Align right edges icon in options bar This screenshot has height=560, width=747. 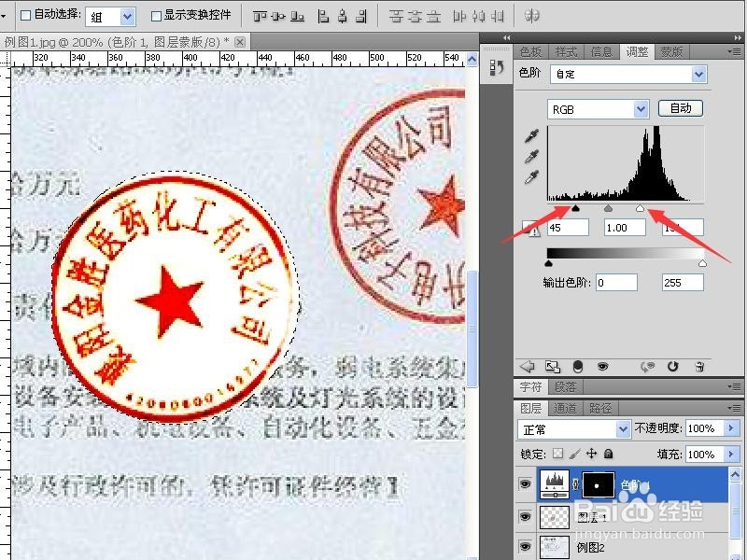(x=361, y=17)
